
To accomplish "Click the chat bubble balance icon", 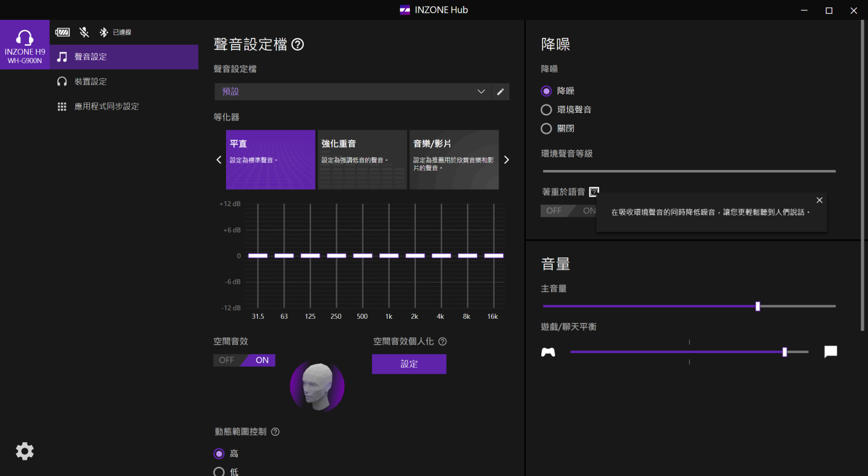I will pos(831,352).
